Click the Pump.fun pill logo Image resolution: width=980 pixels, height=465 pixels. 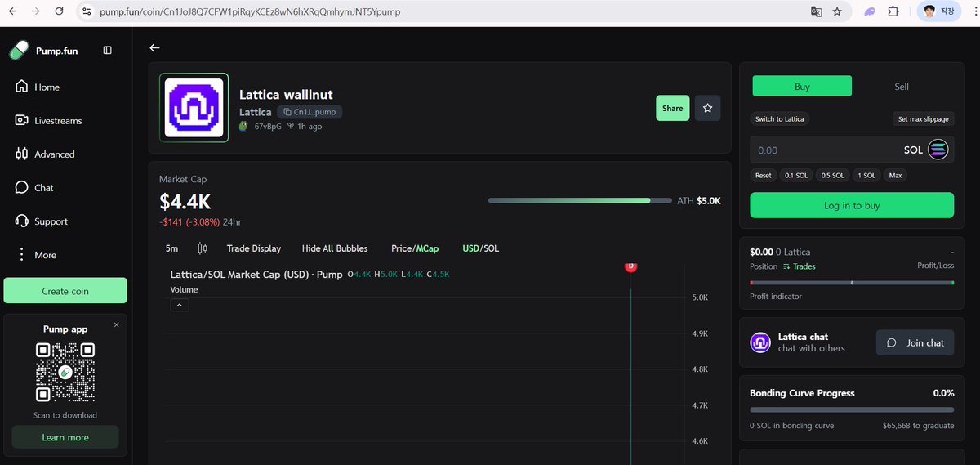tap(19, 50)
